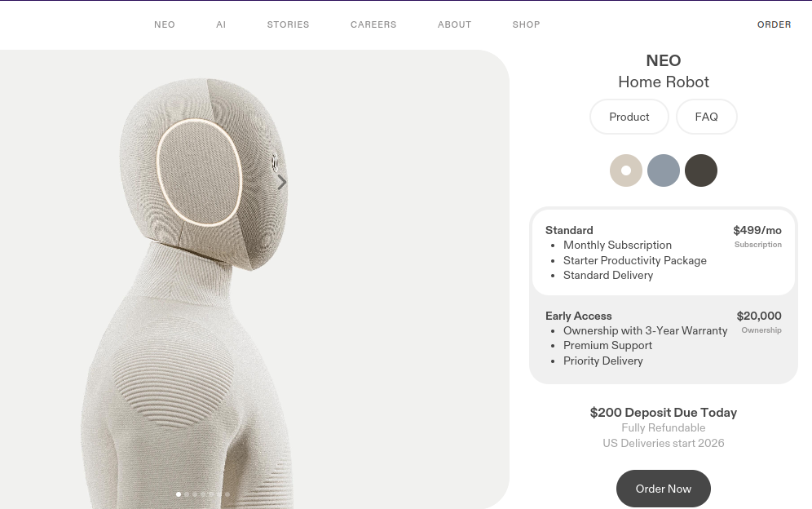Jump to the last carousel image dot
The image size is (812, 509).
(x=227, y=494)
